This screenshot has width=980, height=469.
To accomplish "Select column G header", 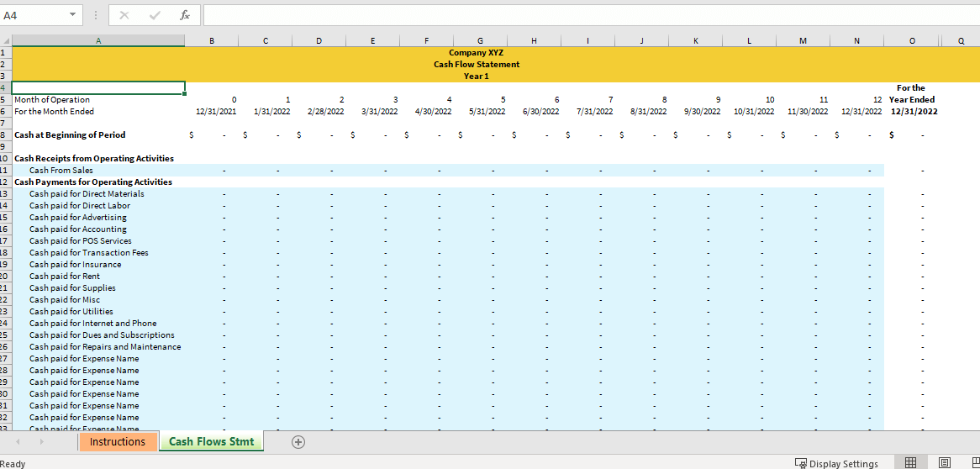I will click(480, 40).
